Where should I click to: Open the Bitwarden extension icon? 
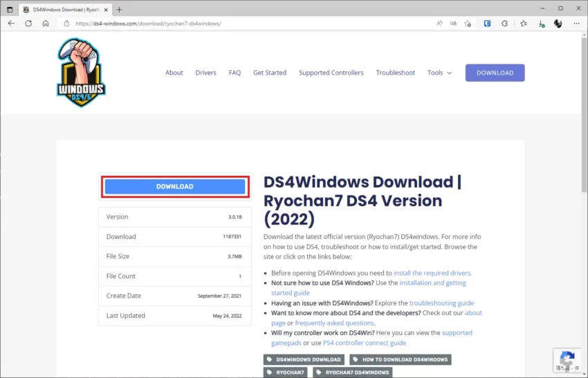pyautogui.click(x=487, y=24)
